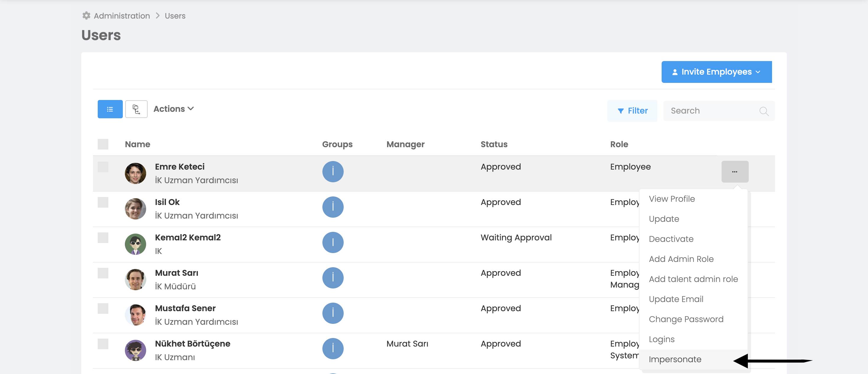Open the Invite Employees dropdown
The height and width of the screenshot is (374, 868).
716,72
